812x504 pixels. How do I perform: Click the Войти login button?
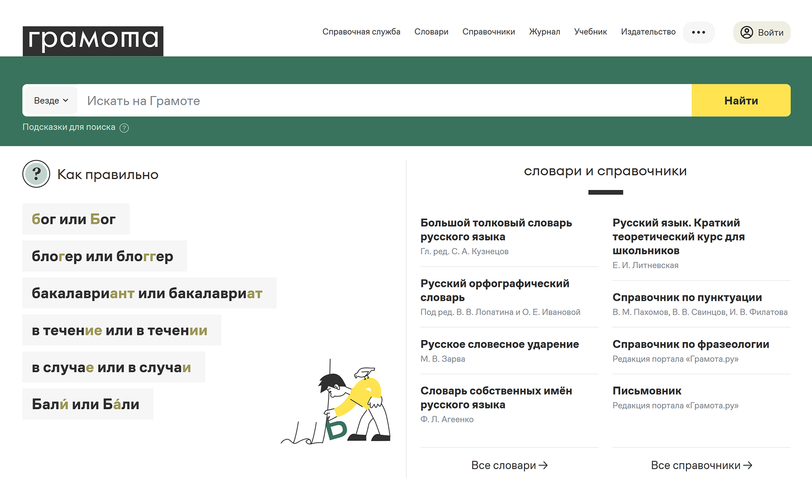point(762,33)
